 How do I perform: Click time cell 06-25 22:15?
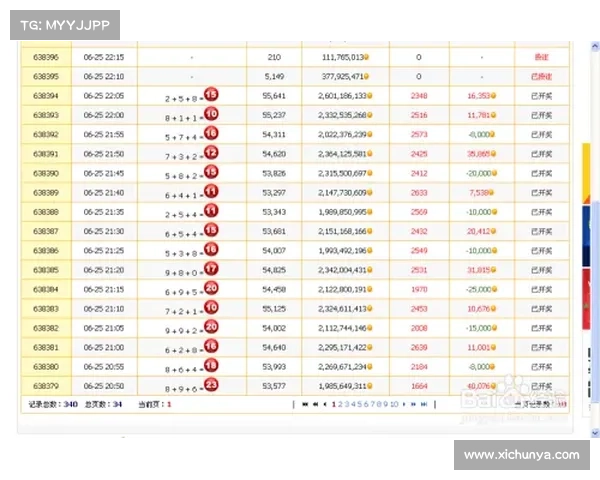[x=104, y=57]
